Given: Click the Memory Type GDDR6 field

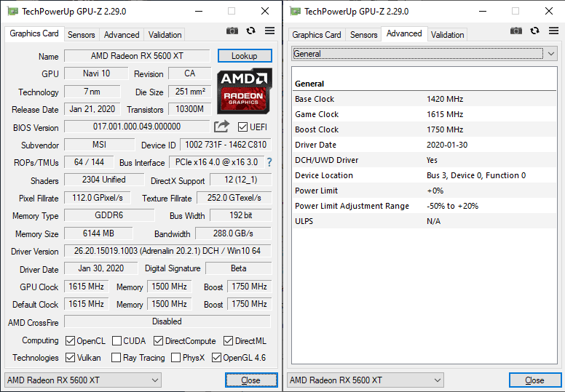Looking at the screenshot, I should (x=109, y=215).
